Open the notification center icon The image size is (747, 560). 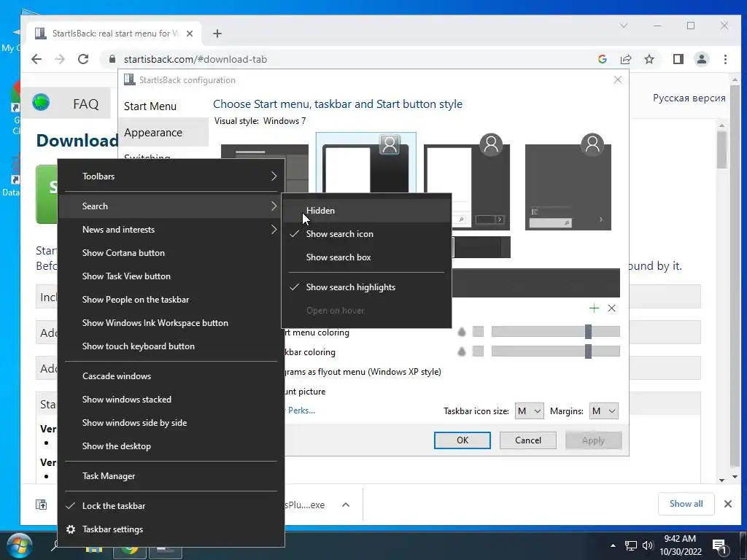coord(719,546)
